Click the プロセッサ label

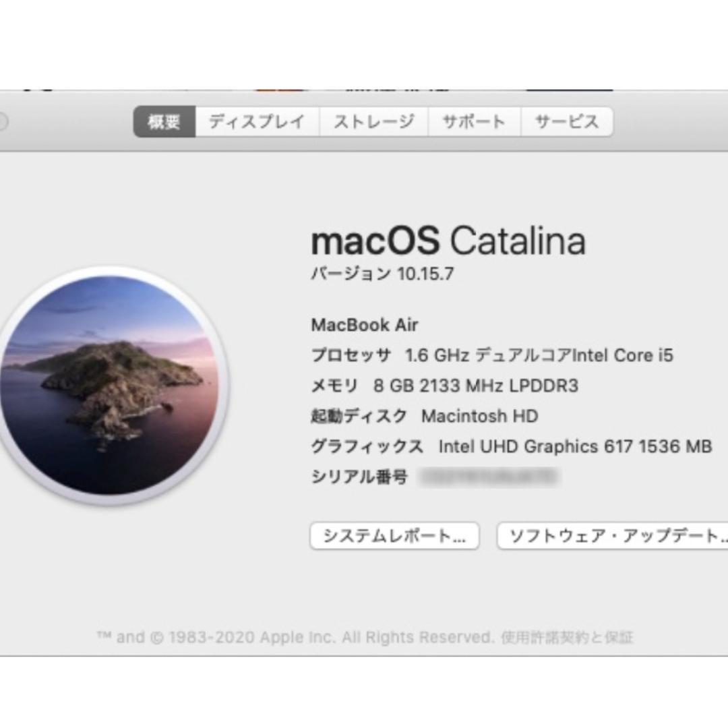(x=351, y=355)
